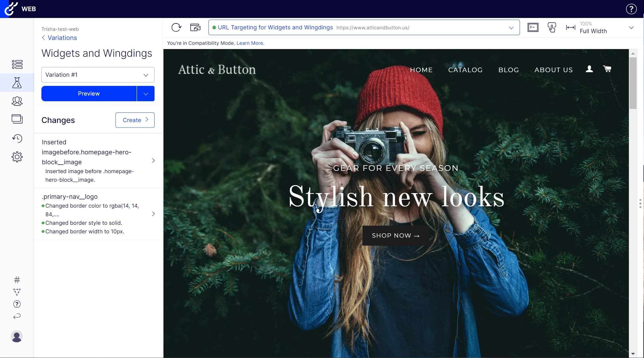Expand the Preview button arrow menu

pyautogui.click(x=146, y=94)
